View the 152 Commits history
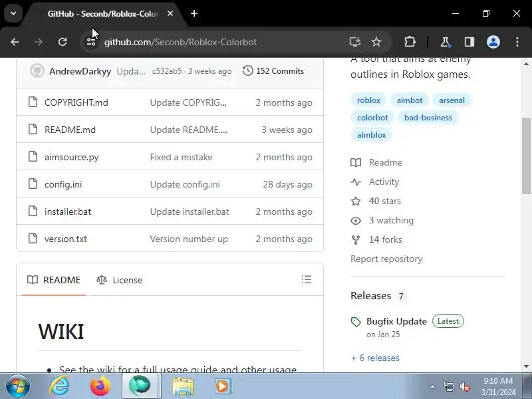Viewport: 532px width, 399px height. pyautogui.click(x=273, y=71)
